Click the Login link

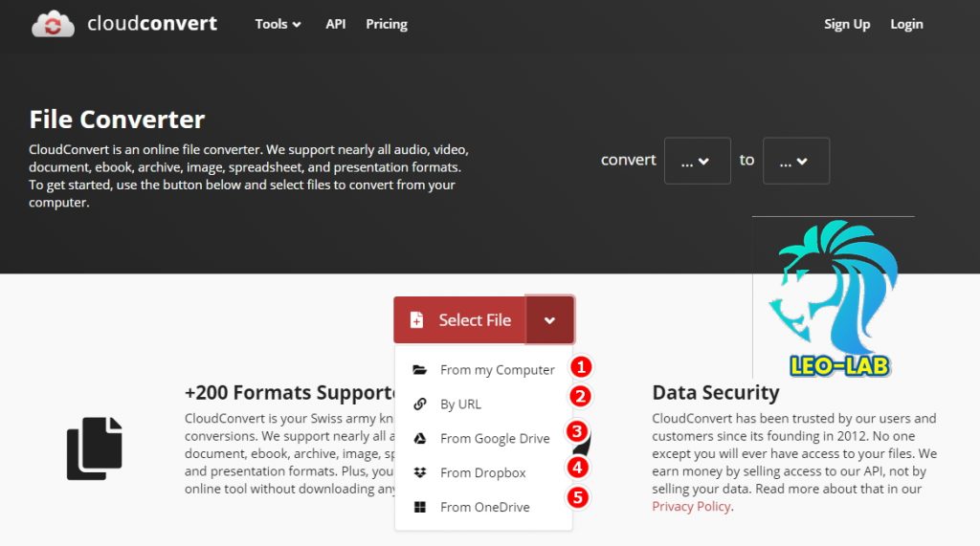(x=906, y=24)
